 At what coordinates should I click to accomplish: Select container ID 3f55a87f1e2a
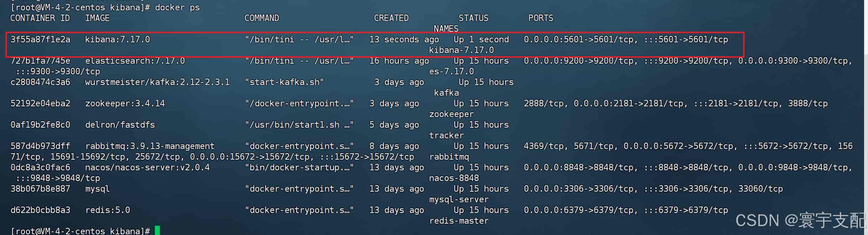tap(40, 39)
